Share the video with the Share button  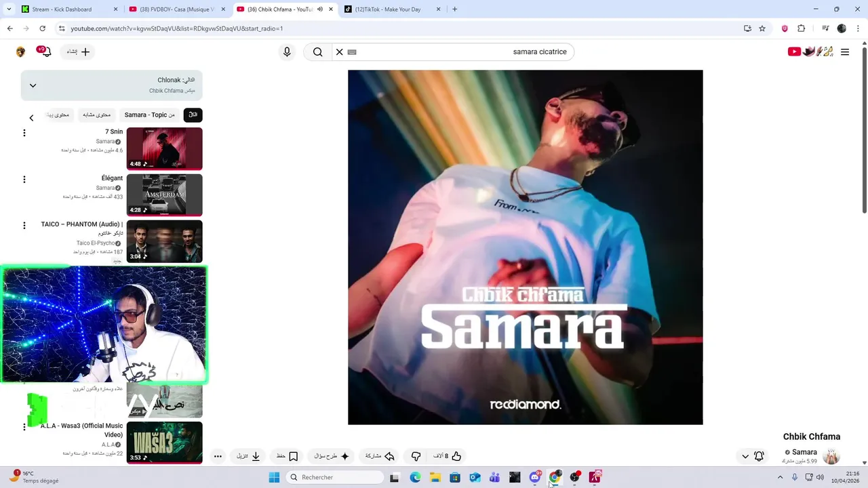pos(380,456)
